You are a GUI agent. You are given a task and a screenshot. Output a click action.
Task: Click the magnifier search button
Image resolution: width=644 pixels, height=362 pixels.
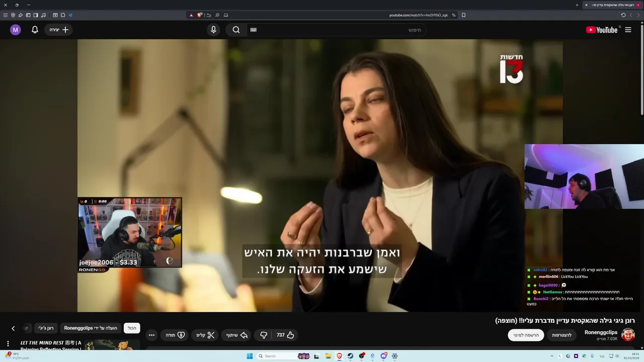coord(236,30)
